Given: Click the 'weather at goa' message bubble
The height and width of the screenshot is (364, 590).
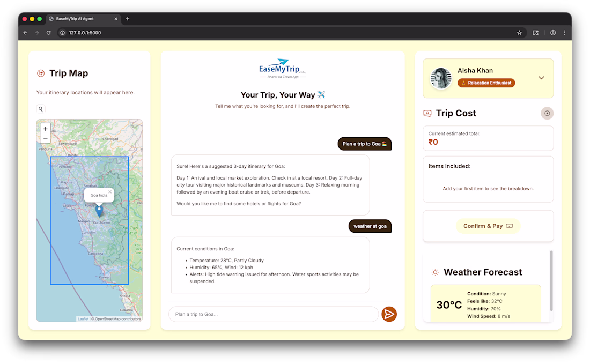Looking at the screenshot, I should click(x=370, y=226).
